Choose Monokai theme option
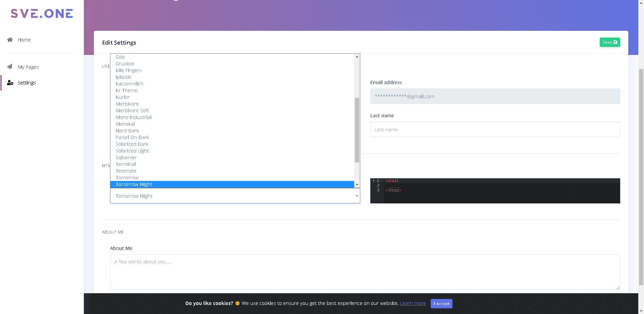The height and width of the screenshot is (314, 644). (232, 124)
